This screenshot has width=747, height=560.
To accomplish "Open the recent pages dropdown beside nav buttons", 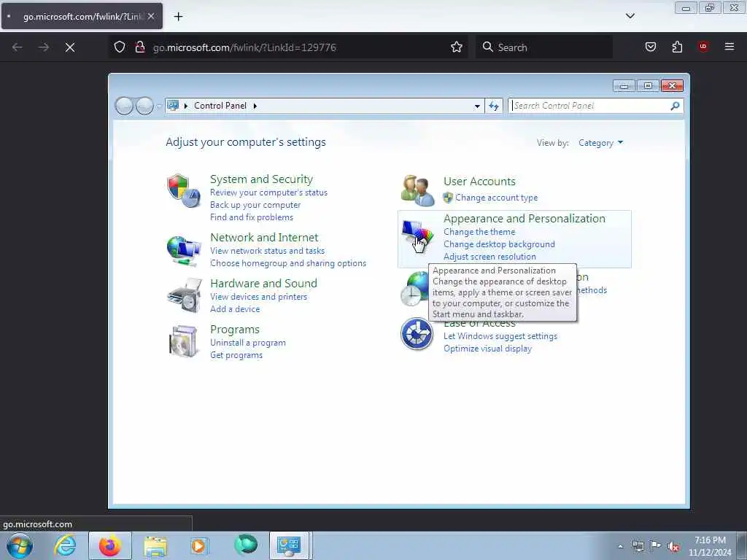I will (x=158, y=106).
